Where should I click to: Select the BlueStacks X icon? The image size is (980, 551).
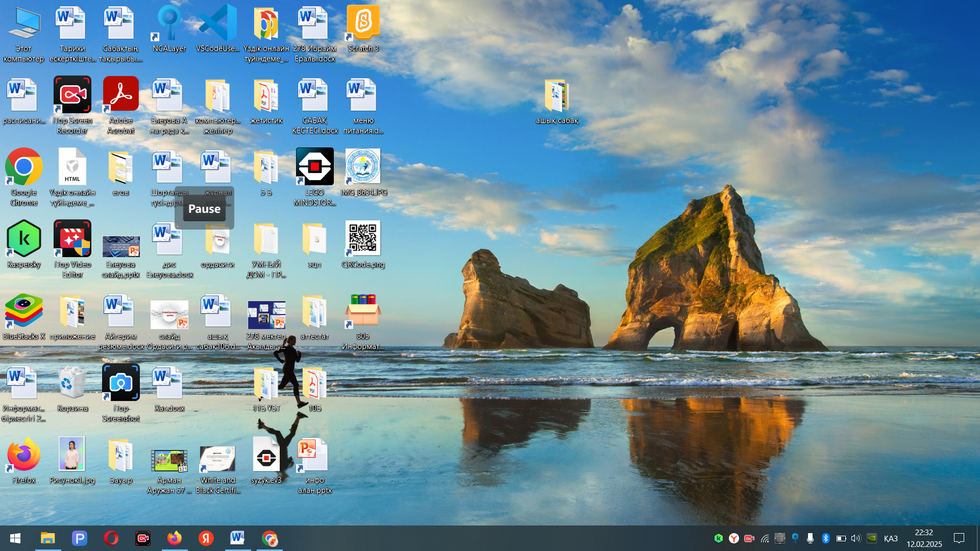coord(23,311)
